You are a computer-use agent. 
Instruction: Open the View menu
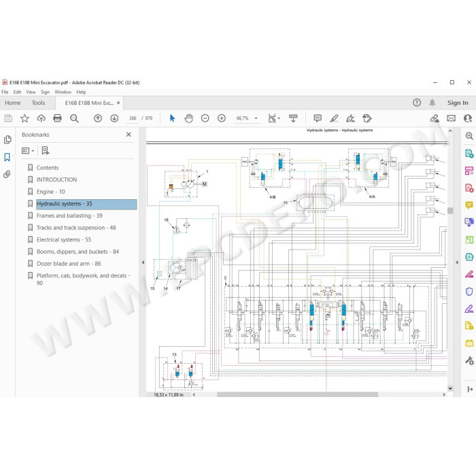tap(31, 92)
